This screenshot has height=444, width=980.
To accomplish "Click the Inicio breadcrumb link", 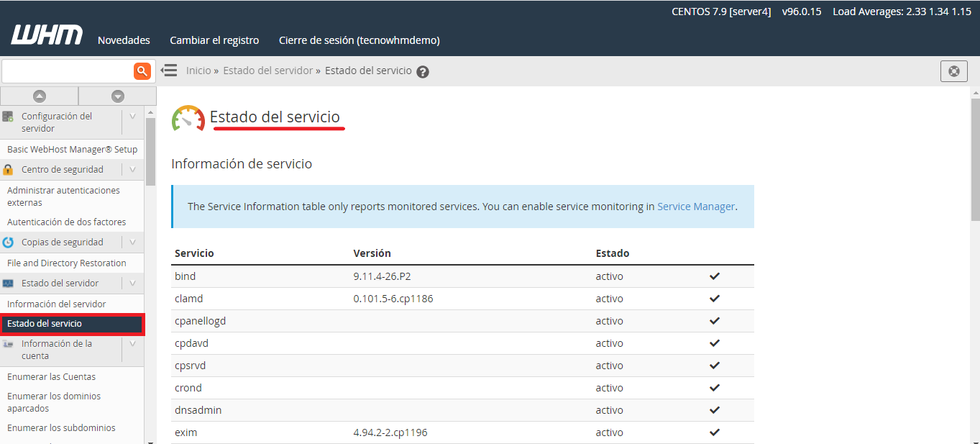I will pos(198,71).
